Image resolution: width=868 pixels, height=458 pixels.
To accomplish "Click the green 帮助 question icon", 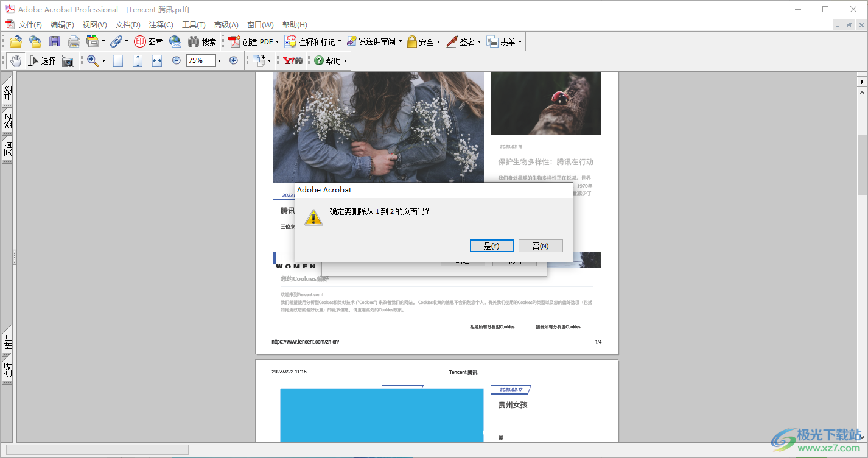I will pos(319,60).
